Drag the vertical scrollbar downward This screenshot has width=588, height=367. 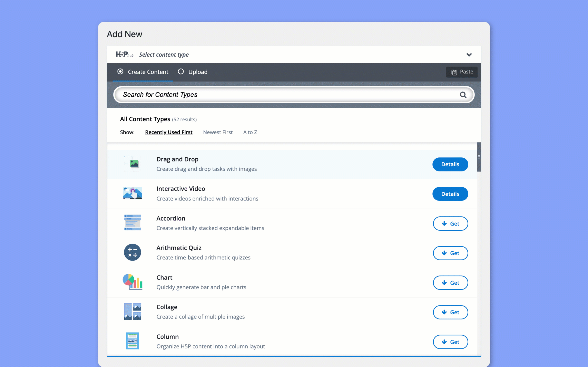[x=478, y=156]
